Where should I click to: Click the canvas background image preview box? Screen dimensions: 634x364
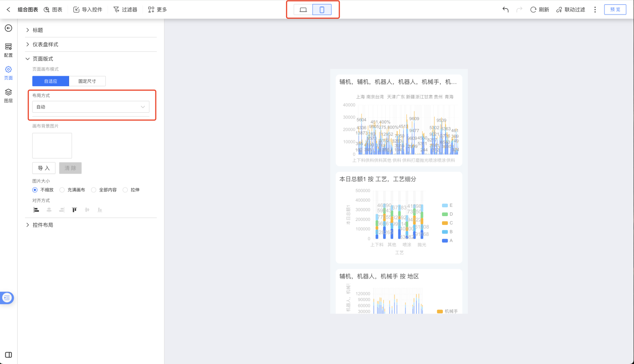tap(52, 146)
